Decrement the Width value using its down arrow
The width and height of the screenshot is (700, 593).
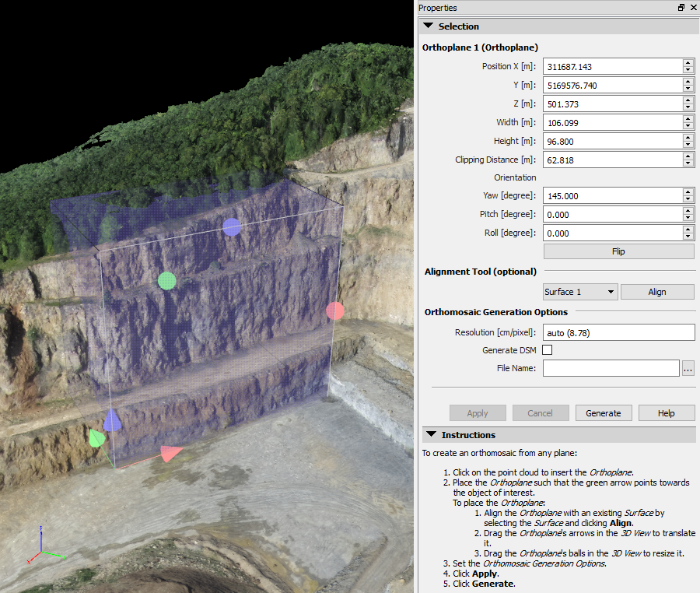point(688,126)
